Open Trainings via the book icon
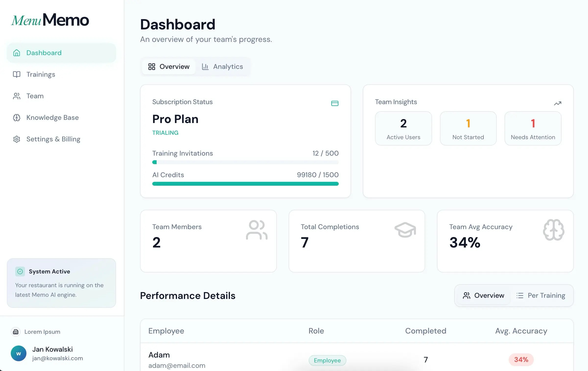Viewport: 588px width, 371px height. coord(16,74)
